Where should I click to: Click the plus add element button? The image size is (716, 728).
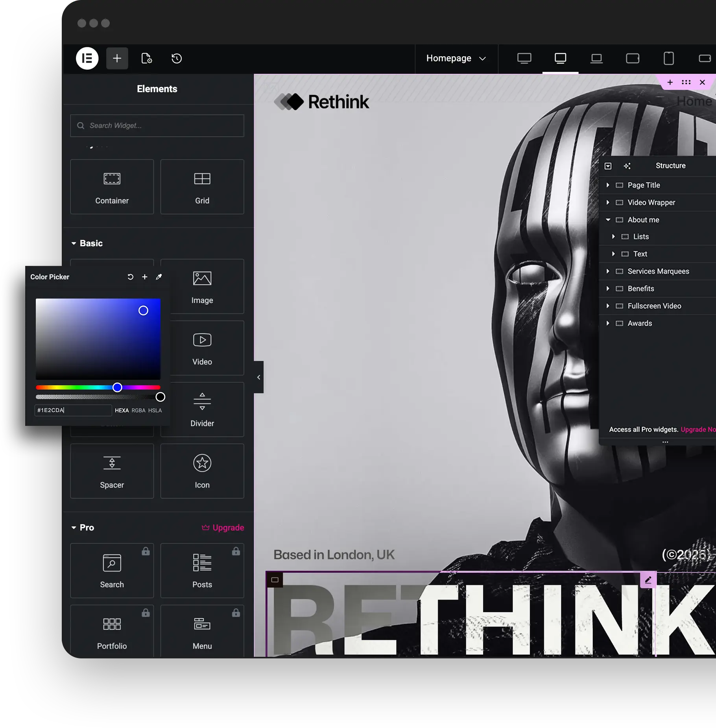point(117,59)
